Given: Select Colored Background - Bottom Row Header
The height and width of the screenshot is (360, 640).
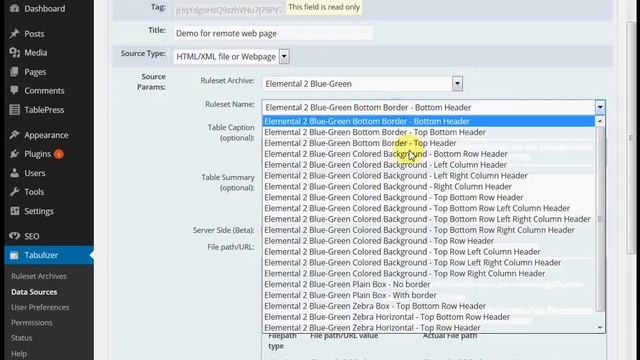Looking at the screenshot, I should (x=429, y=154).
